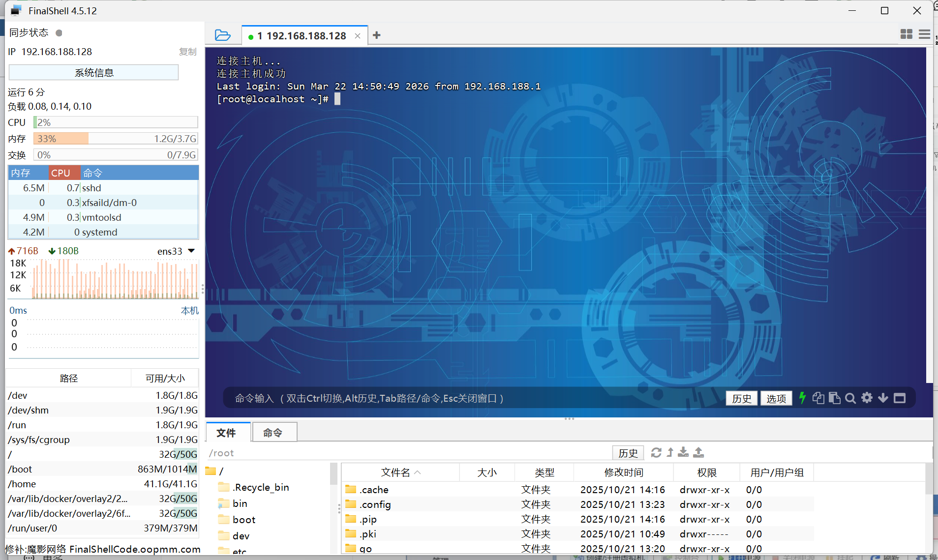Image resolution: width=938 pixels, height=560 pixels.
Task: Click the /root path field
Action: (x=408, y=453)
